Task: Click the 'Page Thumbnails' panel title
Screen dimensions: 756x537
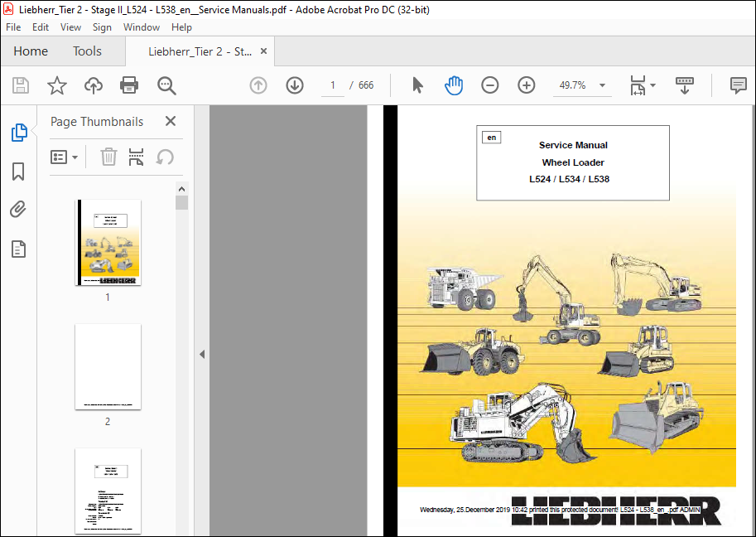Action: [97, 122]
